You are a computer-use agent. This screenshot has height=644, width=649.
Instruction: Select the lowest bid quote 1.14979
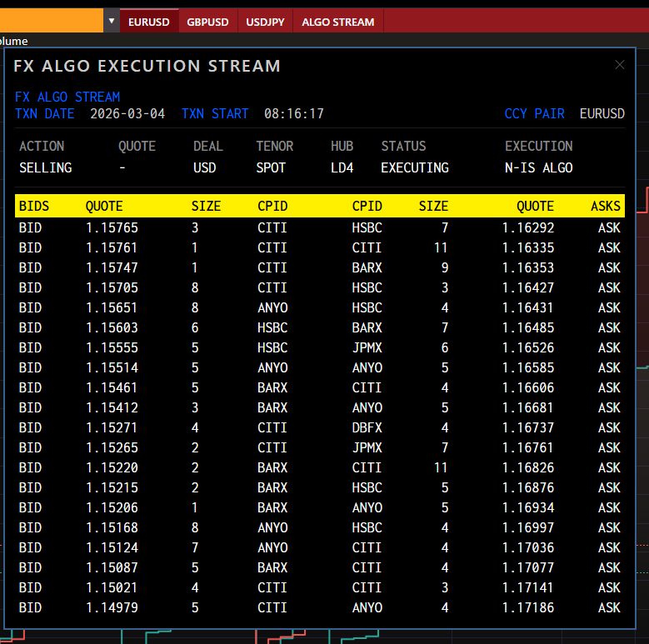click(x=112, y=607)
